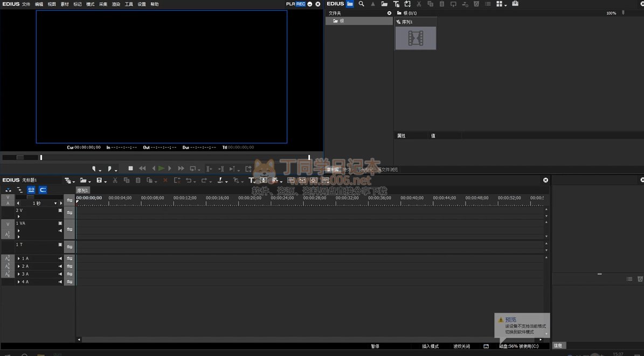Switch to the 源文件浏览 tab
Viewport: 644px width, 356px height.
[388, 170]
